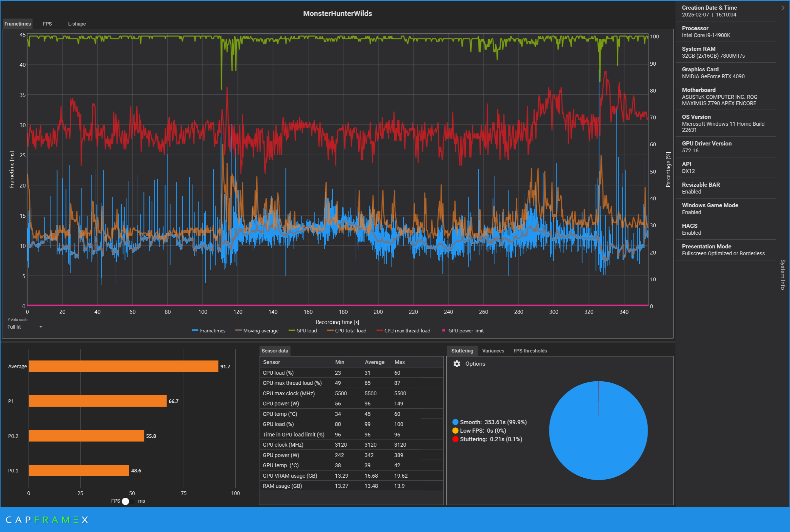The image size is (790, 532).
Task: Switch to the FPS tab
Action: tap(47, 24)
